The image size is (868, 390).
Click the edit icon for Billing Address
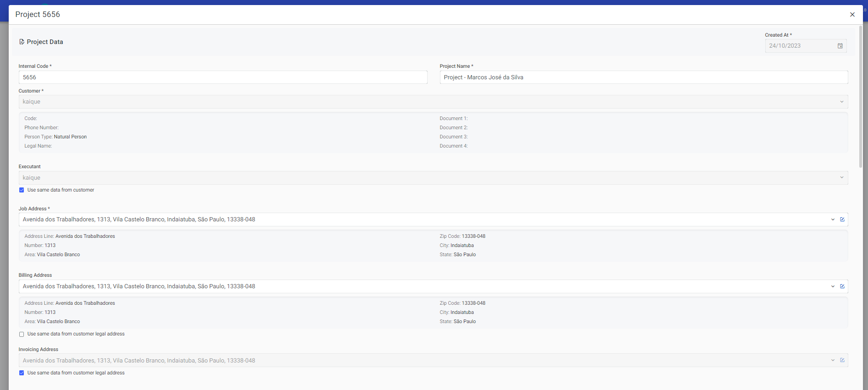842,286
